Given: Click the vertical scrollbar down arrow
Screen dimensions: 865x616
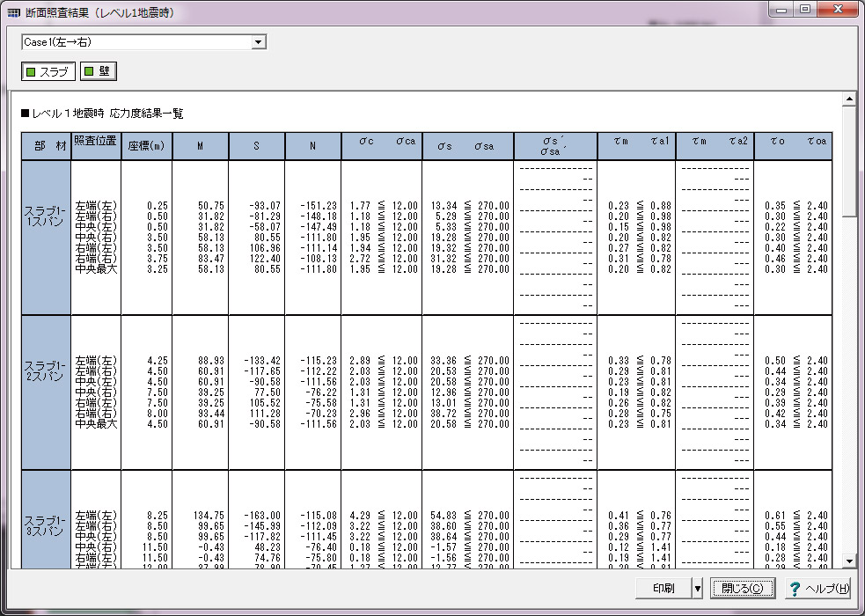Looking at the screenshot, I should (849, 561).
